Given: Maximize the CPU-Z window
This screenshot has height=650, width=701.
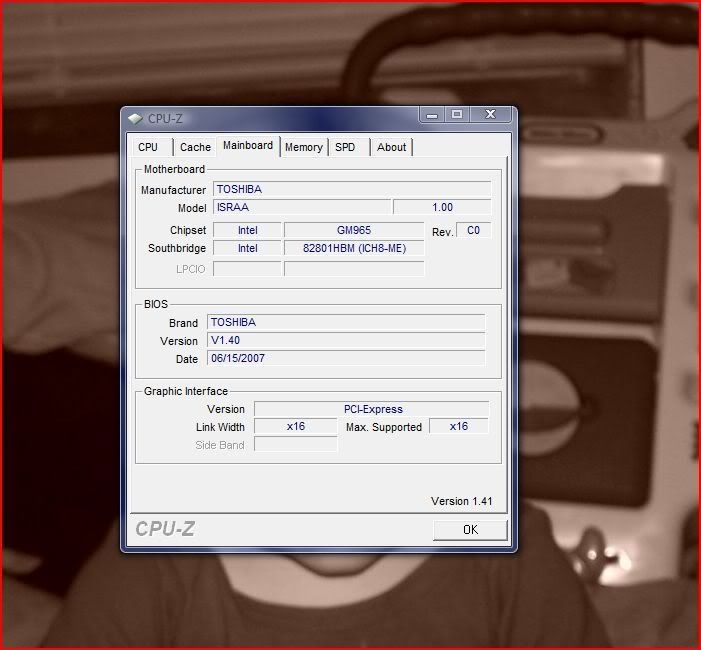Looking at the screenshot, I should [x=457, y=115].
